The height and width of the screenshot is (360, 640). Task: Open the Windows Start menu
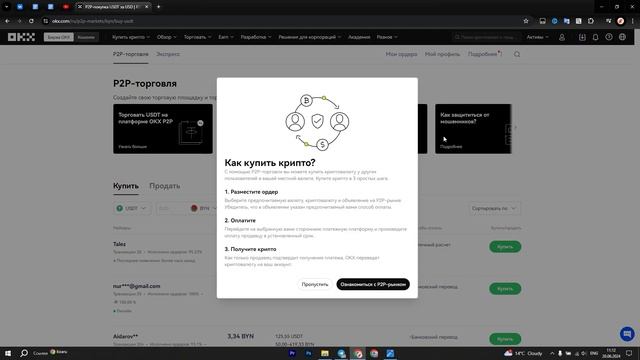(8, 353)
